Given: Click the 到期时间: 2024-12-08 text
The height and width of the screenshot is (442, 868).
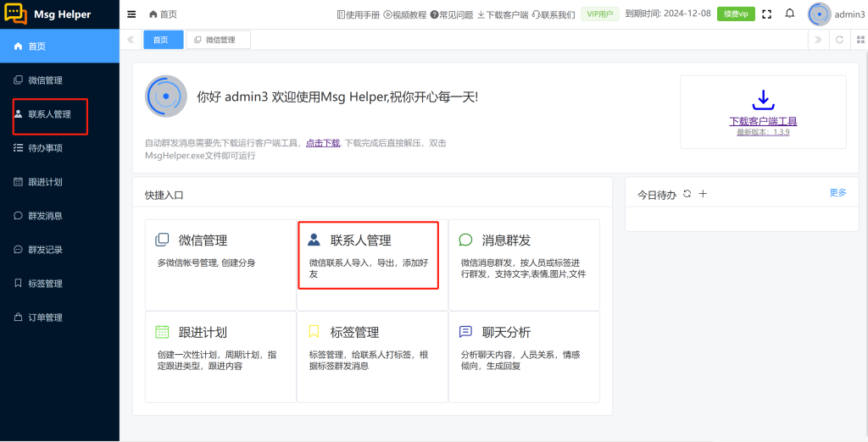Looking at the screenshot, I should 668,14.
